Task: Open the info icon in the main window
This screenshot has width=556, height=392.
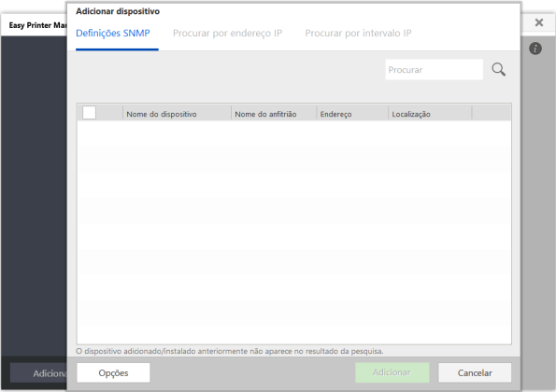Action: 535,49
